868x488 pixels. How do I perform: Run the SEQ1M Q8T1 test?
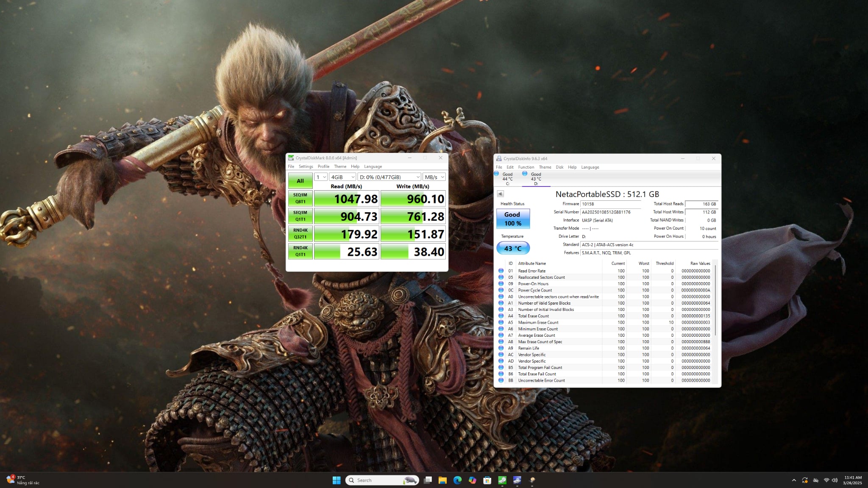tap(300, 198)
